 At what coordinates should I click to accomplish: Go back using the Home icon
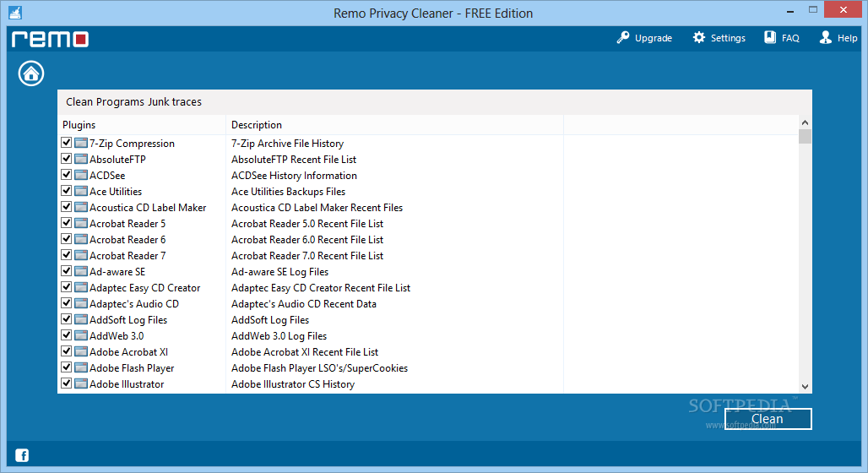coord(31,73)
